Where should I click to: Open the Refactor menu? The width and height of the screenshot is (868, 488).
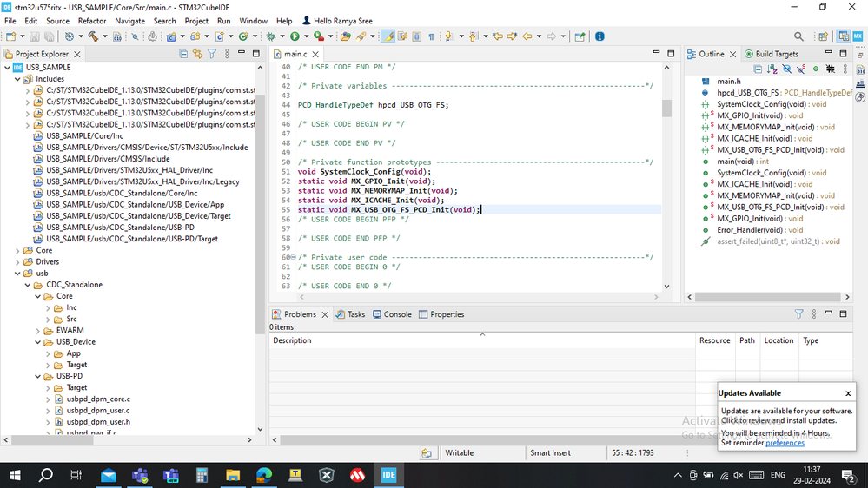pyautogui.click(x=92, y=21)
